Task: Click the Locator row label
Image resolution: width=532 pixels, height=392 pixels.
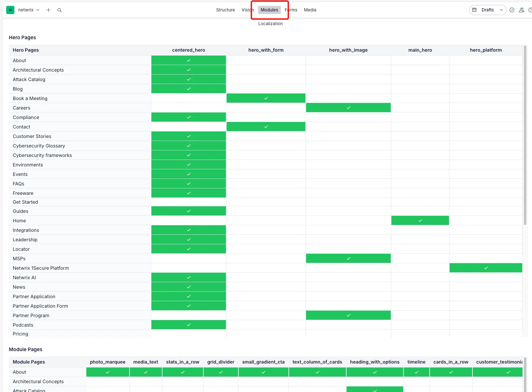Action: pyautogui.click(x=21, y=249)
